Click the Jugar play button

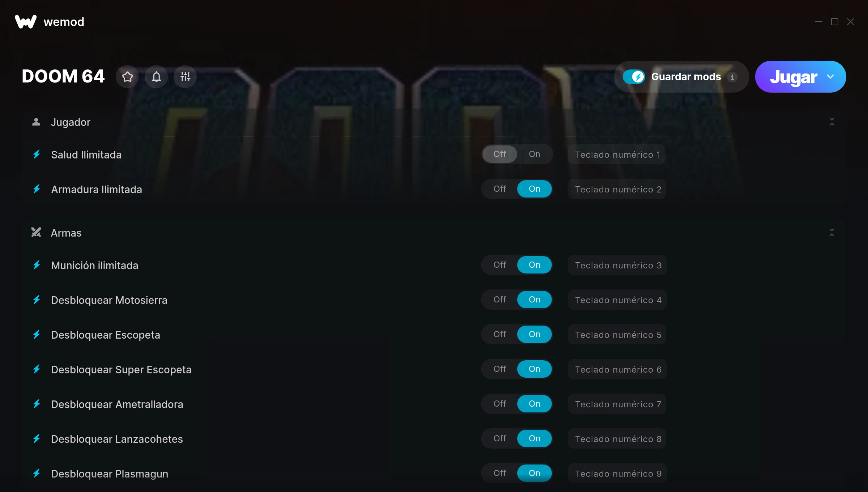[x=793, y=77]
